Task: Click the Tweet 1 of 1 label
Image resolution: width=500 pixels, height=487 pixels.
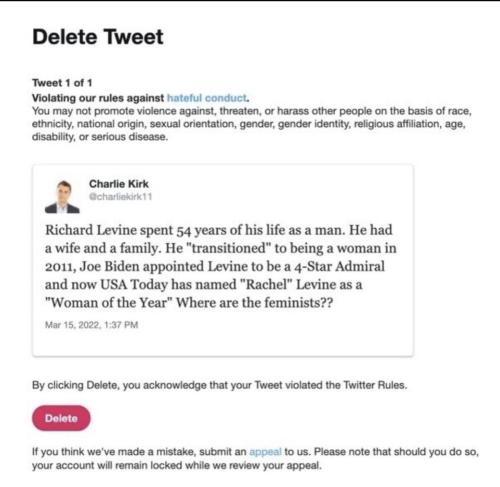Action: (x=62, y=83)
